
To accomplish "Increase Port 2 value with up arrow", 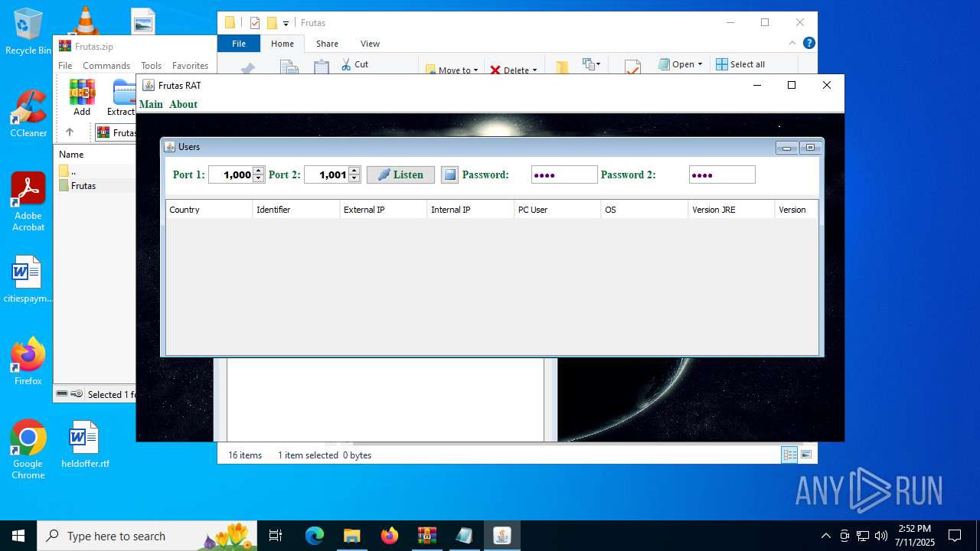I will (354, 171).
